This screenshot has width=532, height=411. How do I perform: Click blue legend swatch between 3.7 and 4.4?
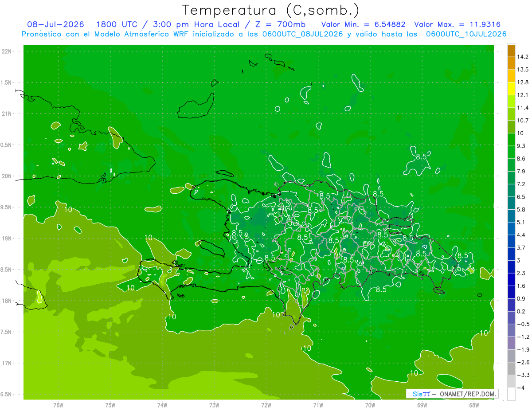(511, 241)
